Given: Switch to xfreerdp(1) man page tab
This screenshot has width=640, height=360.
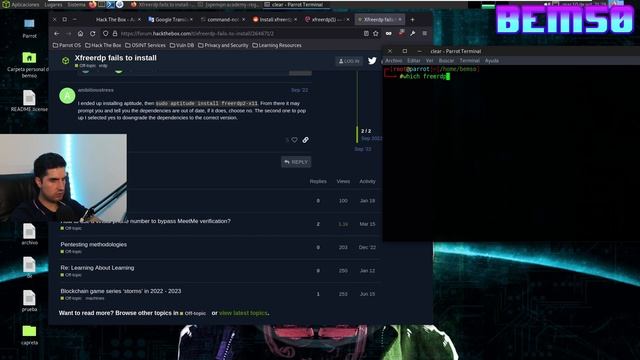Looking at the screenshot, I should 327,19.
